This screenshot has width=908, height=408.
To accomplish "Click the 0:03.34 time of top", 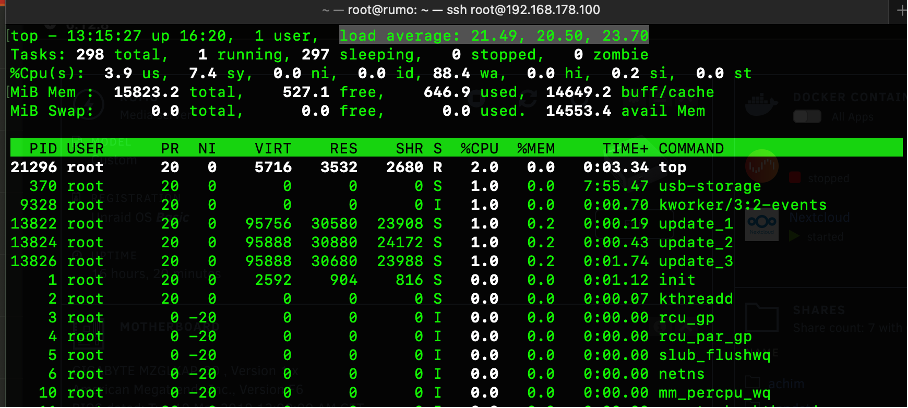I will coord(616,168).
